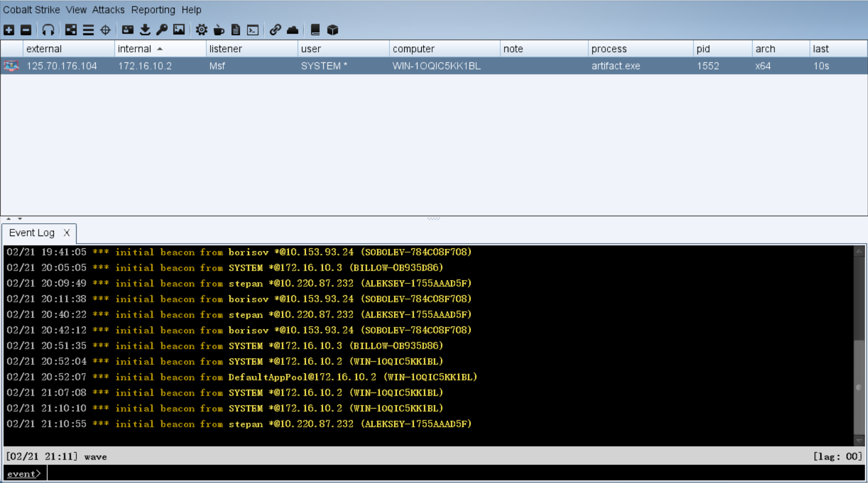Viewport: 868px width, 483px height.
Task: Expand pane with the down arrow on splitter
Action: pos(20,219)
